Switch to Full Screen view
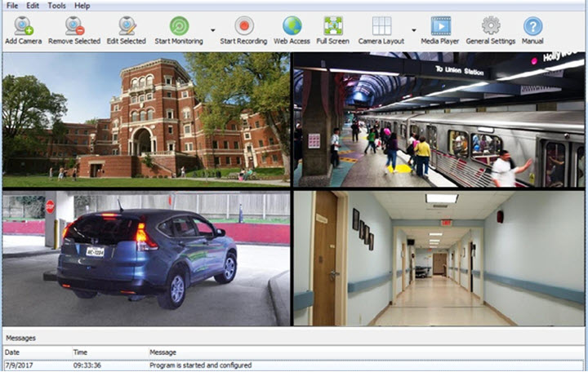This screenshot has width=588, height=372. click(332, 26)
